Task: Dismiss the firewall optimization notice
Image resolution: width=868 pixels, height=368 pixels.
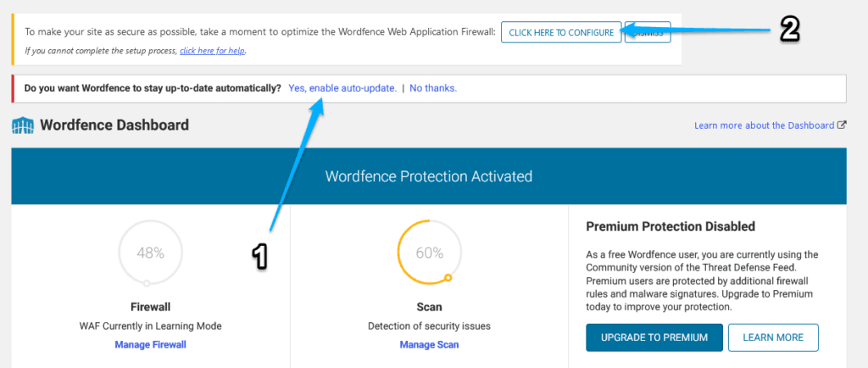Action: (648, 33)
